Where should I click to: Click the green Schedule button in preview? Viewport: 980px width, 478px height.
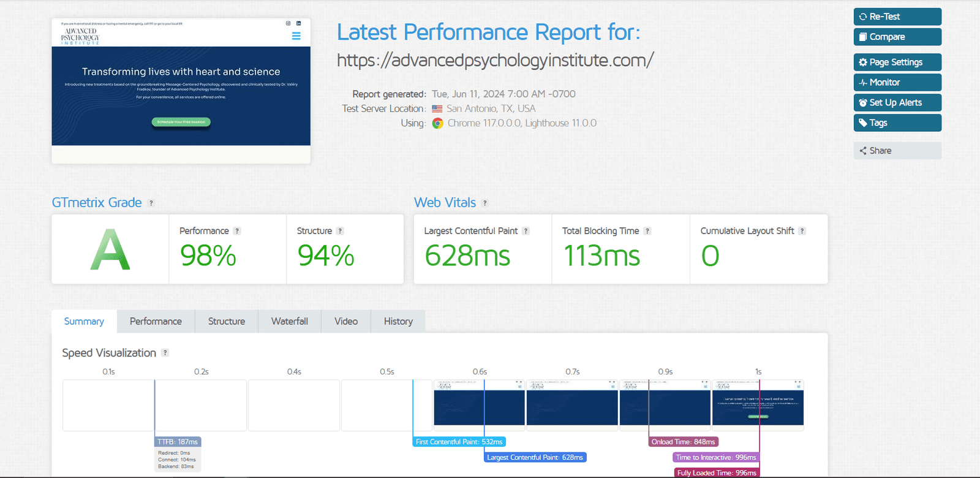(x=181, y=122)
